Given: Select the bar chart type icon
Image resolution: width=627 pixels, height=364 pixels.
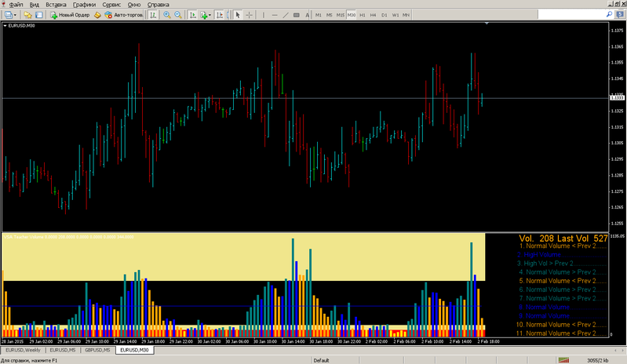Looking at the screenshot, I should point(153,15).
